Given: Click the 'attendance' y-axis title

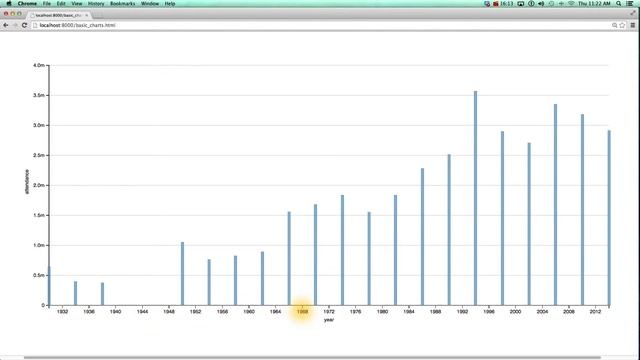Looking at the screenshot, I should [27, 182].
